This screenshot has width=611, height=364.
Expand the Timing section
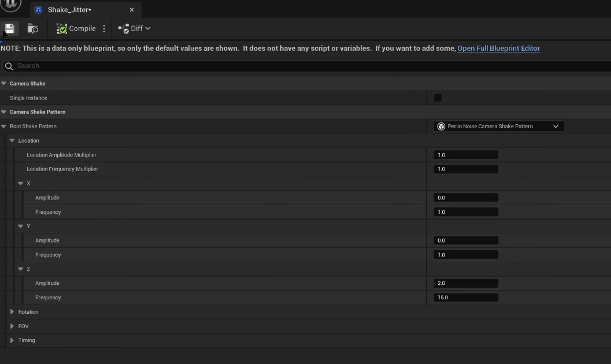click(12, 340)
